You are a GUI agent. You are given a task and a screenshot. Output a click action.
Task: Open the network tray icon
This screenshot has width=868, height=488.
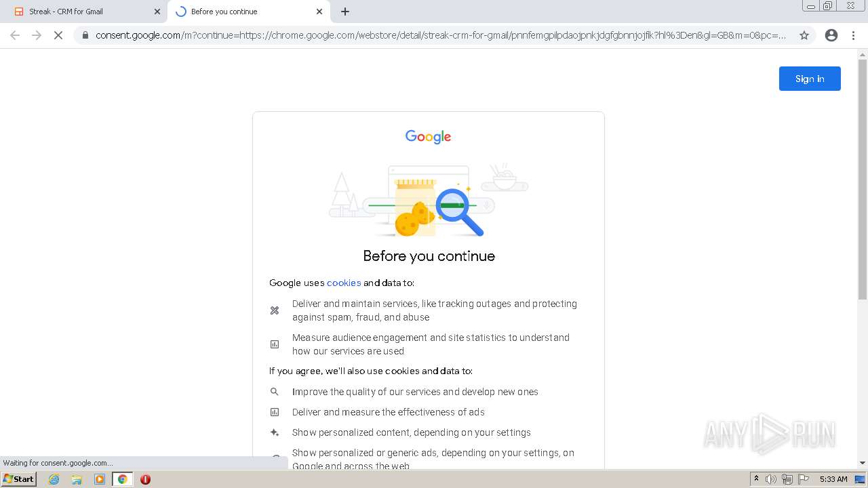[787, 479]
